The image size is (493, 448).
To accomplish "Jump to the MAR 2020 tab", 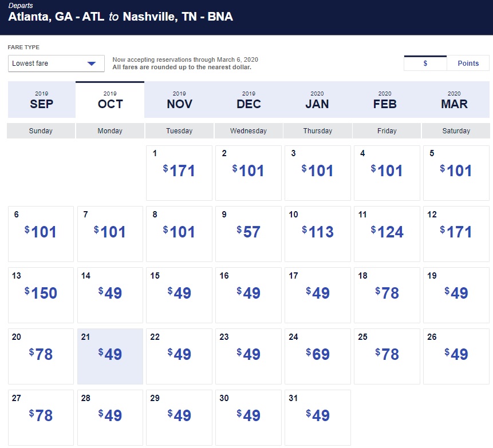I will click(x=455, y=100).
